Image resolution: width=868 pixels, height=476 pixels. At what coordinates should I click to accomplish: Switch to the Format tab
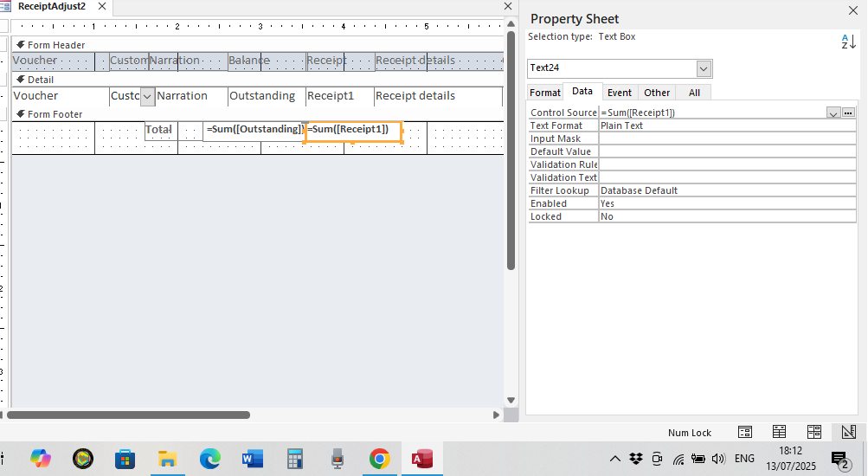pos(544,93)
